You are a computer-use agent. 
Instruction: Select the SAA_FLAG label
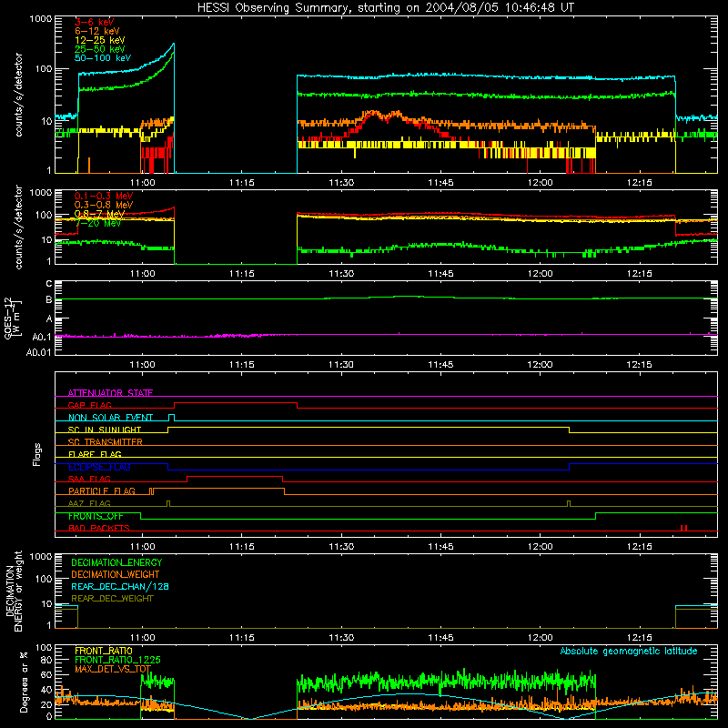89,479
